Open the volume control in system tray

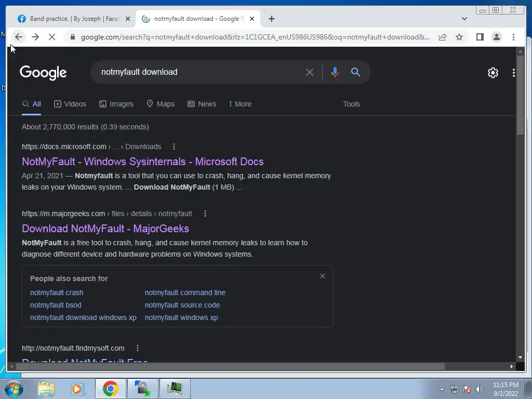point(480,389)
